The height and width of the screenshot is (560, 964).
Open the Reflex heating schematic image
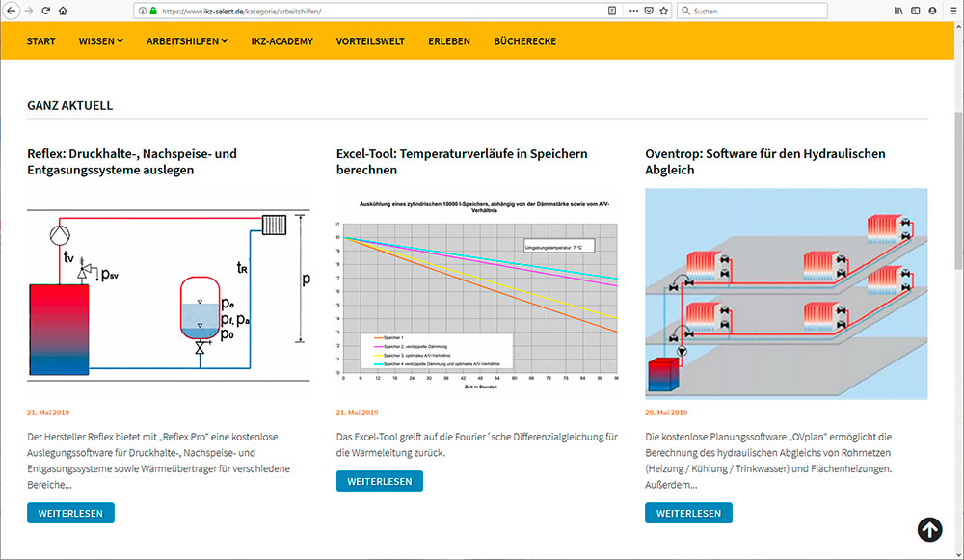coord(169,294)
